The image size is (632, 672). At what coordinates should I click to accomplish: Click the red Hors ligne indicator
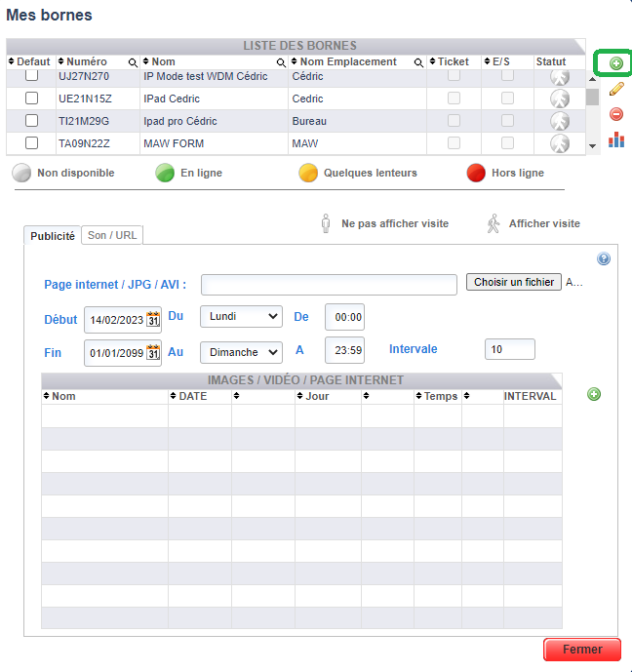[x=476, y=174]
